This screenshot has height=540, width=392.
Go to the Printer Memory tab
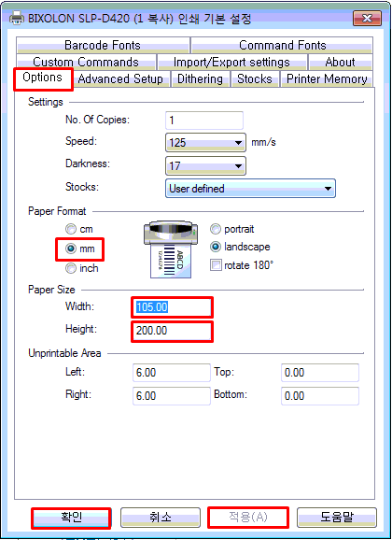(327, 78)
